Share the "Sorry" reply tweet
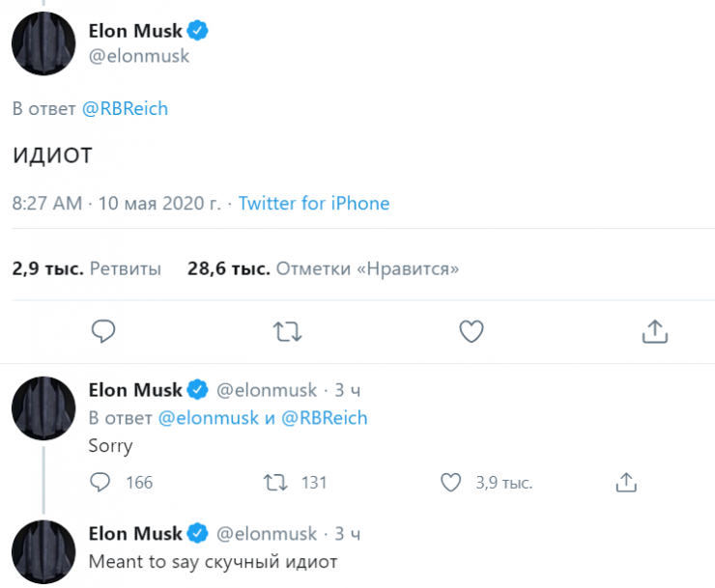Viewport: 715px width, 588px height. click(x=625, y=482)
